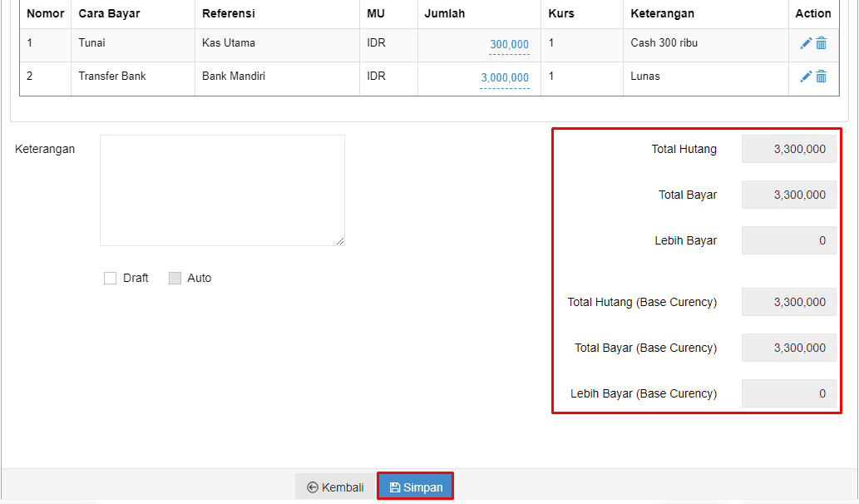Open the 300,000 amount link
The width and height of the screenshot is (859, 504).
click(x=509, y=44)
